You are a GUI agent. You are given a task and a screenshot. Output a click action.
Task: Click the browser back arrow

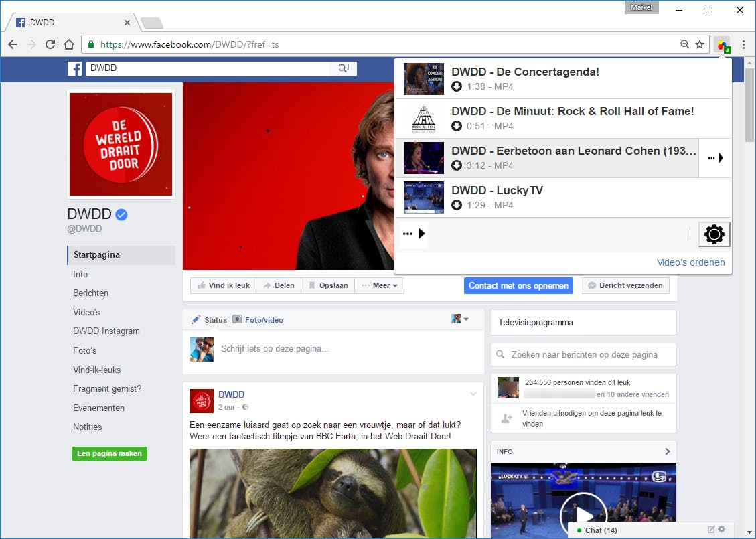[13, 44]
